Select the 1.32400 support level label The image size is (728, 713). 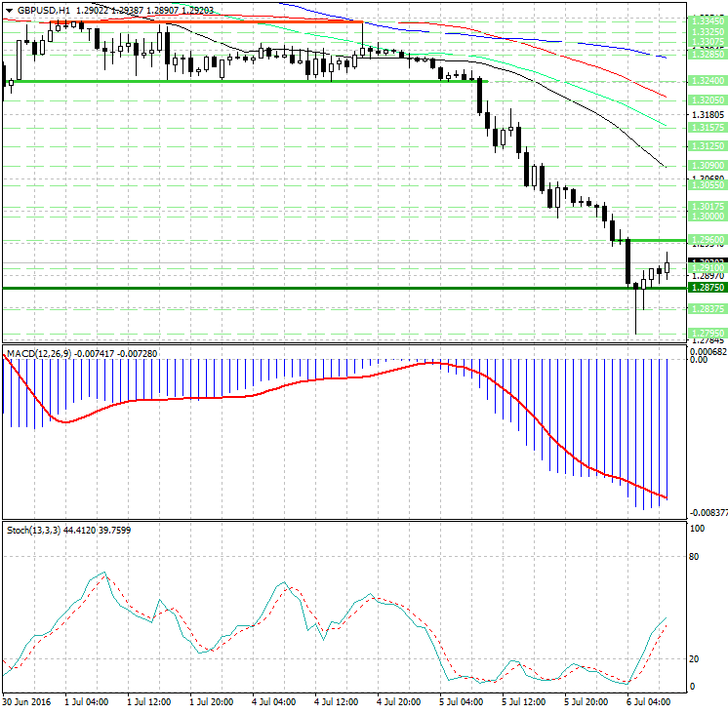click(707, 82)
